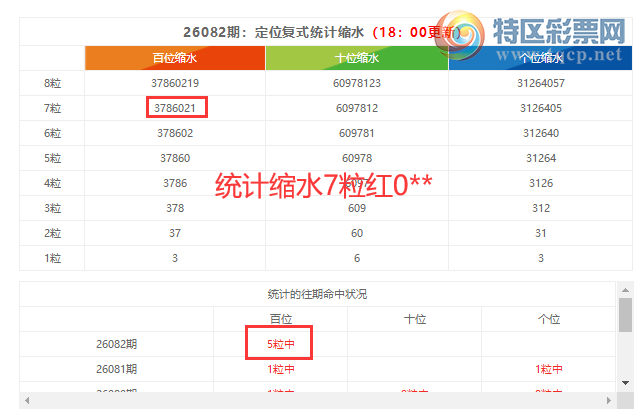The image size is (635, 420).
Task: Click the 7粒 row label
Action: [x=53, y=108]
